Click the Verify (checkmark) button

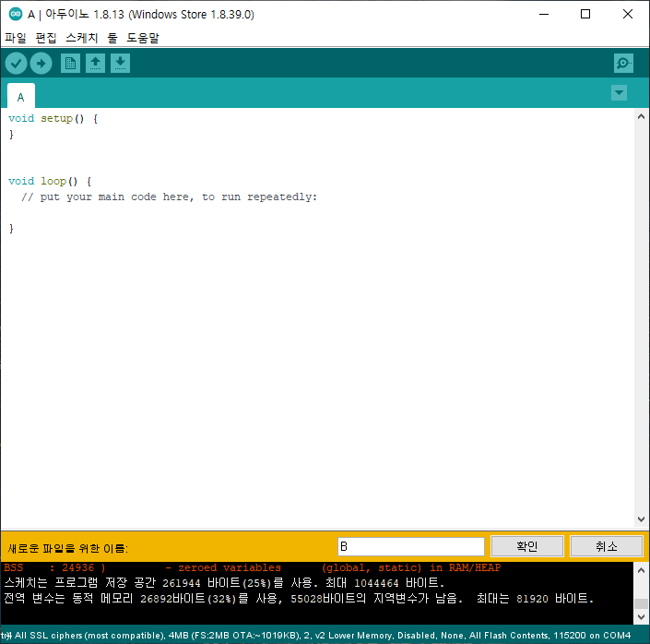click(x=17, y=64)
